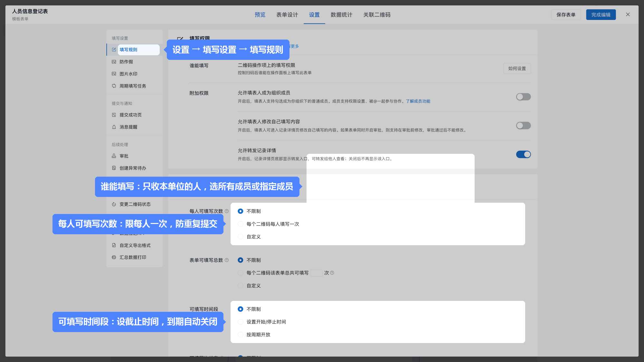The width and height of the screenshot is (644, 362).
Task: Select 每个二维码每人填写一次 radio
Action: click(x=240, y=224)
